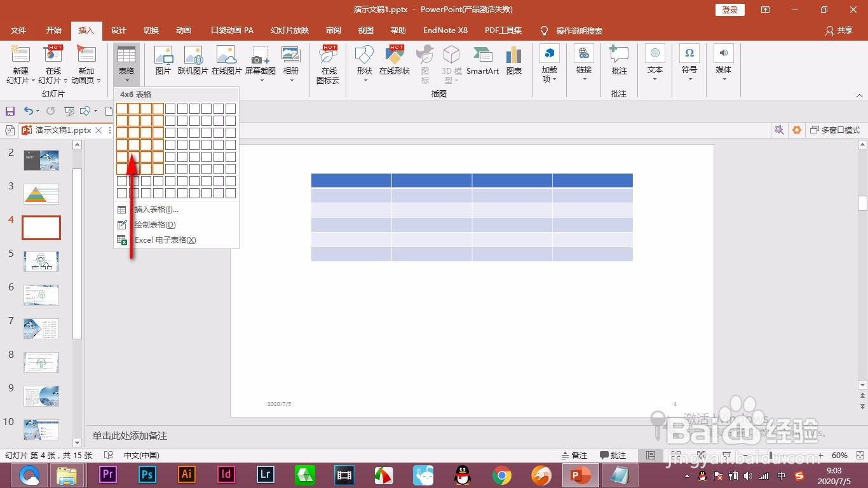This screenshot has height=488, width=868.
Task: Insert a SmartArt graphic
Action: pos(482,61)
